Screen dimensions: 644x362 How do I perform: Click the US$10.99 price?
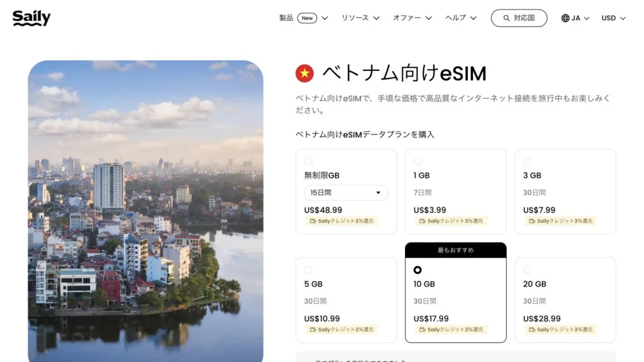point(321,319)
